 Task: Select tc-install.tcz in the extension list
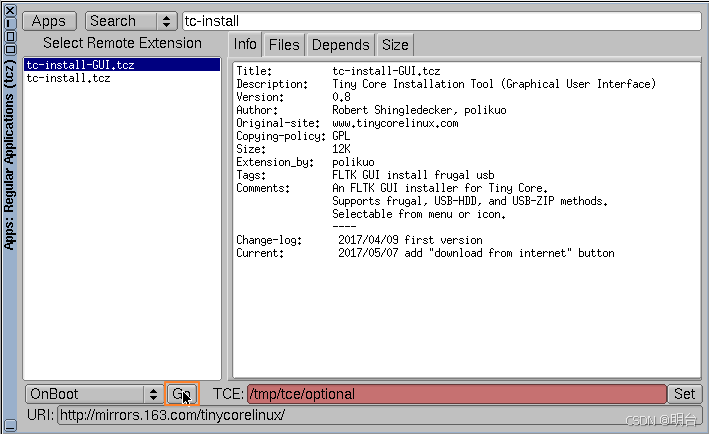(122, 78)
